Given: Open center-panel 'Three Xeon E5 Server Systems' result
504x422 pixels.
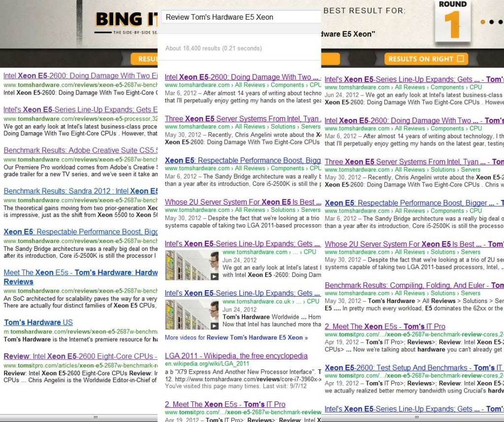Looking at the screenshot, I should 243,119.
